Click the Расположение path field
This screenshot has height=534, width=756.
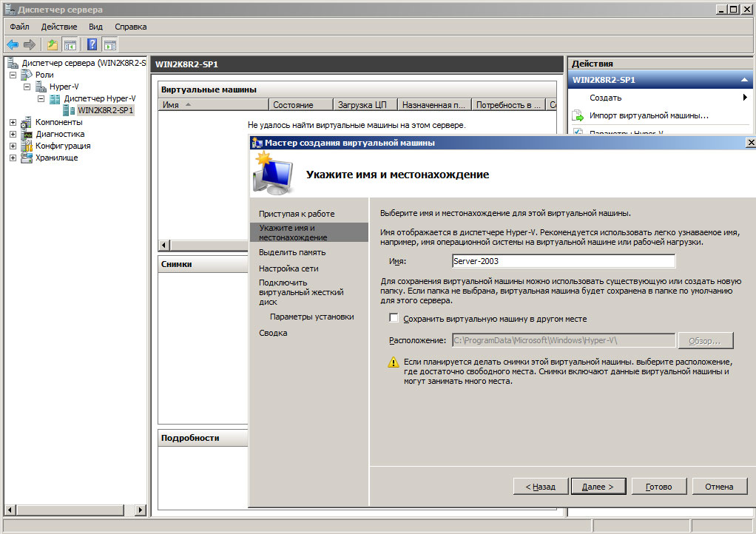click(564, 340)
